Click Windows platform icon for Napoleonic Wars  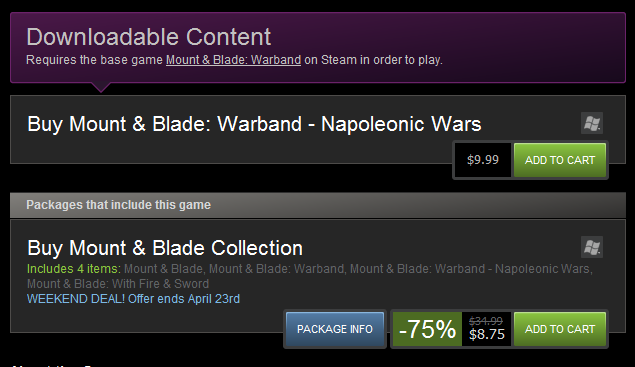pos(592,123)
